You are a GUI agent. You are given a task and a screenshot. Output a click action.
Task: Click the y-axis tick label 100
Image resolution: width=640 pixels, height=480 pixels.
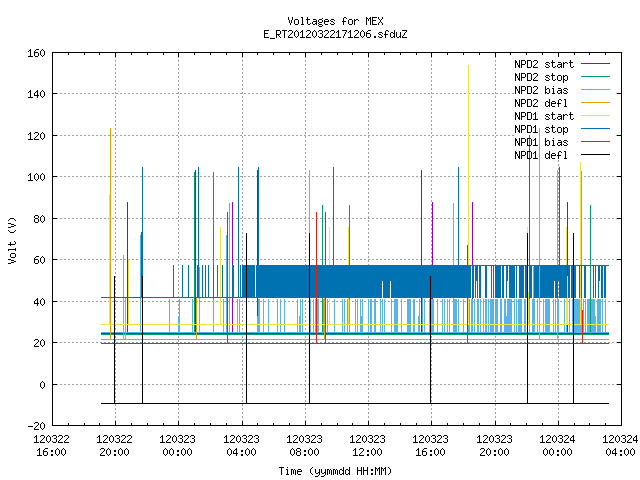36,178
